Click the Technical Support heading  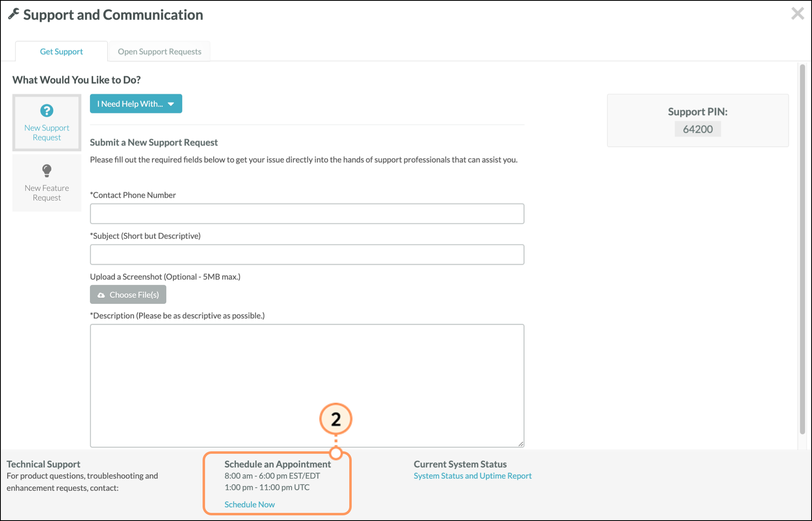[x=43, y=464]
